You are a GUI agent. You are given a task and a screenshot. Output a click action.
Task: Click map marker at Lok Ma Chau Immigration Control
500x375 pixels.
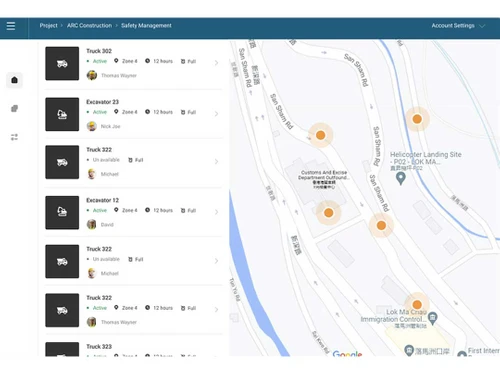(x=417, y=304)
